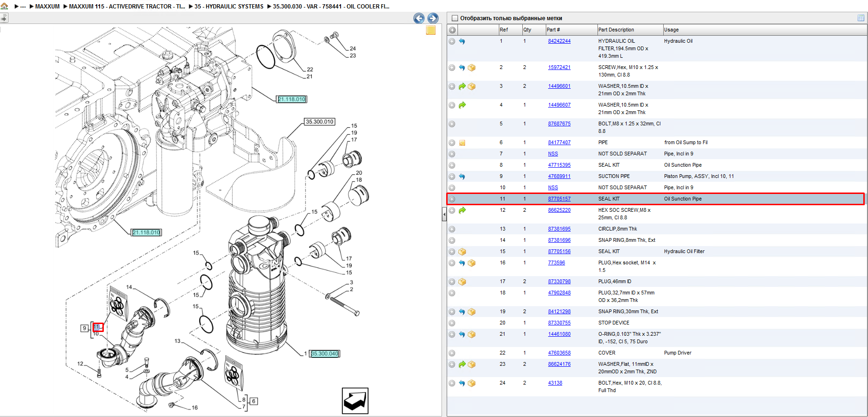The width and height of the screenshot is (868, 417).
Task: Open the MAXXUM 115 - ACTIVEDRIVE TRACTOR breadcrumb
Action: click(x=127, y=7)
